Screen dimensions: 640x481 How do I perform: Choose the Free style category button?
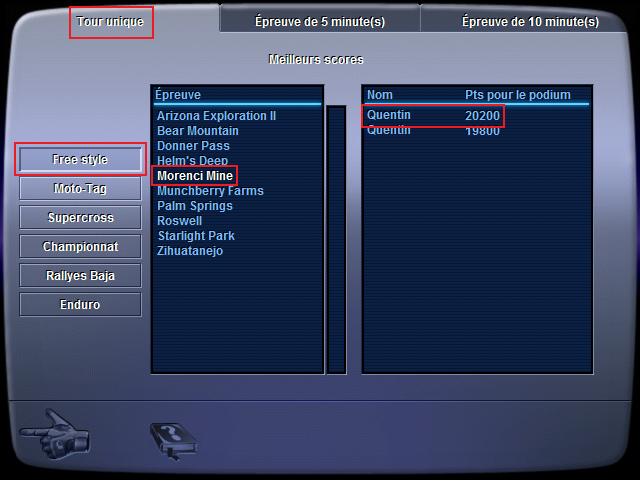80,159
